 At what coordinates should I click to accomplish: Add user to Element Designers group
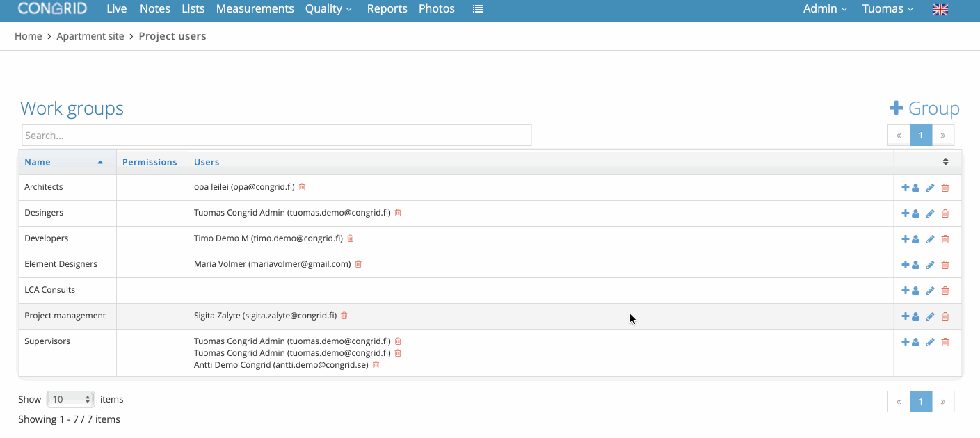point(910,265)
